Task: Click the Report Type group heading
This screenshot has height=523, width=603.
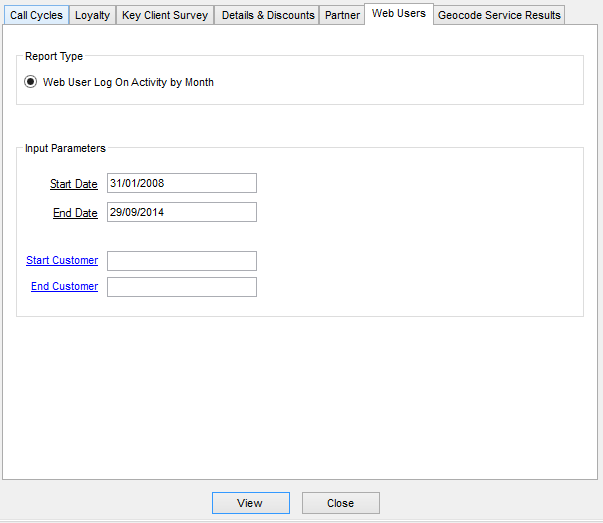Action: click(54, 56)
